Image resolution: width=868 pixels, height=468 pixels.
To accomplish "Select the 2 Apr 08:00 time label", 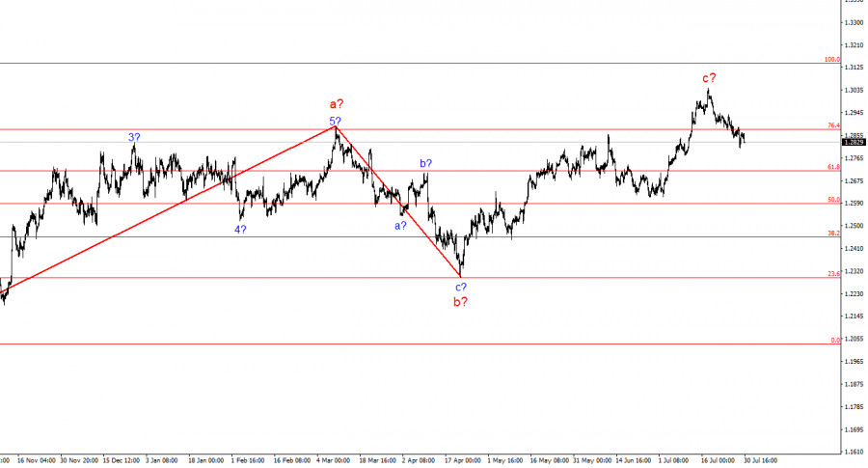I will pyautogui.click(x=419, y=461).
